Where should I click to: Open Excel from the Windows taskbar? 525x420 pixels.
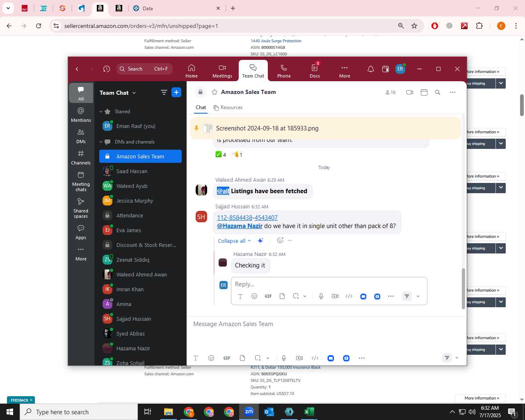[309, 412]
